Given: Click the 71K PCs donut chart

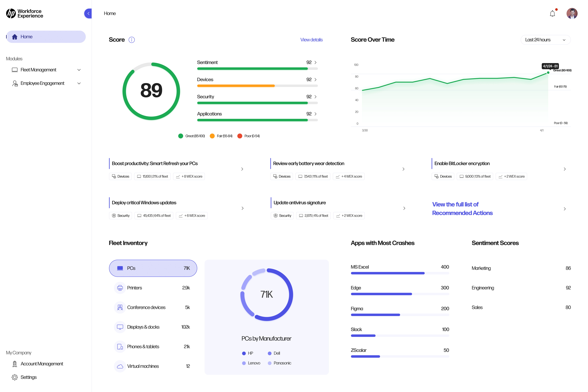Looking at the screenshot, I should click(x=267, y=295).
